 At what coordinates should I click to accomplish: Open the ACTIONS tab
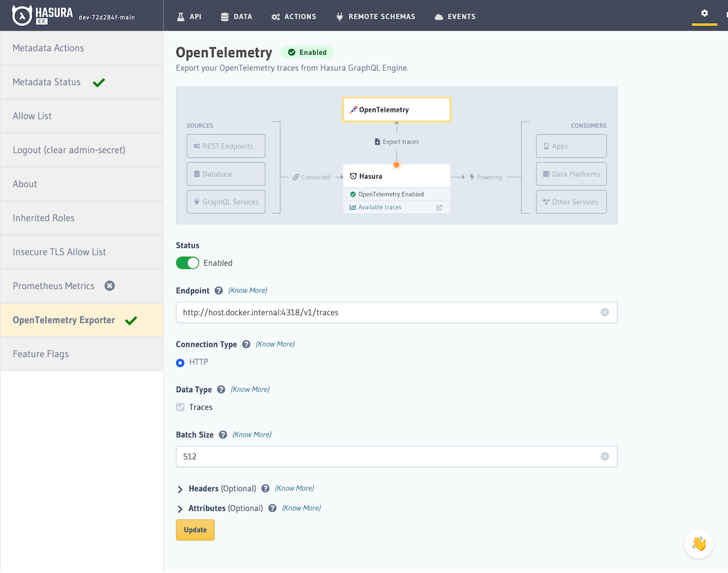coord(294,17)
